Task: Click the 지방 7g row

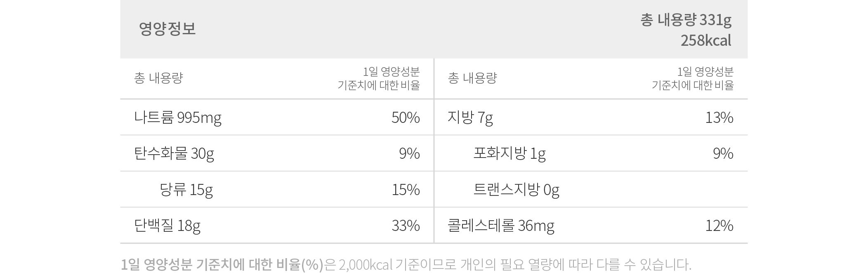Action: click(x=591, y=118)
